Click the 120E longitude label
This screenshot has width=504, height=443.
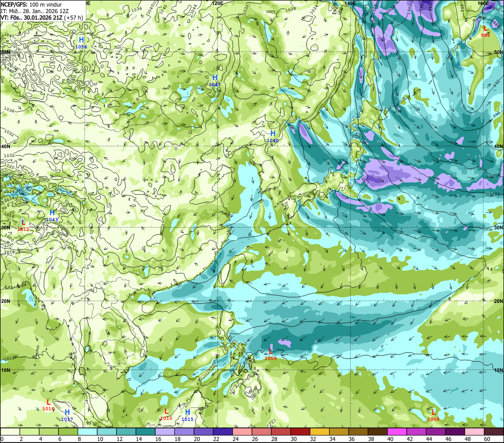click(218, 3)
